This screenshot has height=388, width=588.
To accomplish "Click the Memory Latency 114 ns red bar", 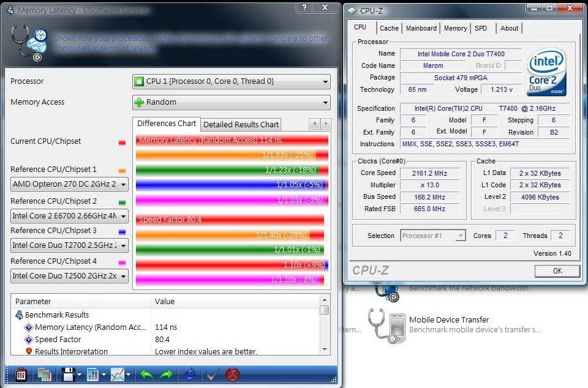I will point(232,140).
